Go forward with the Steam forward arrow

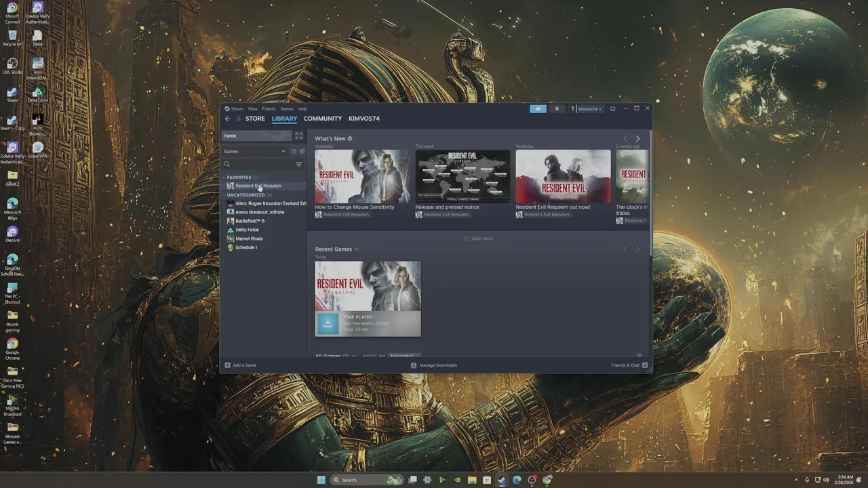coord(237,119)
